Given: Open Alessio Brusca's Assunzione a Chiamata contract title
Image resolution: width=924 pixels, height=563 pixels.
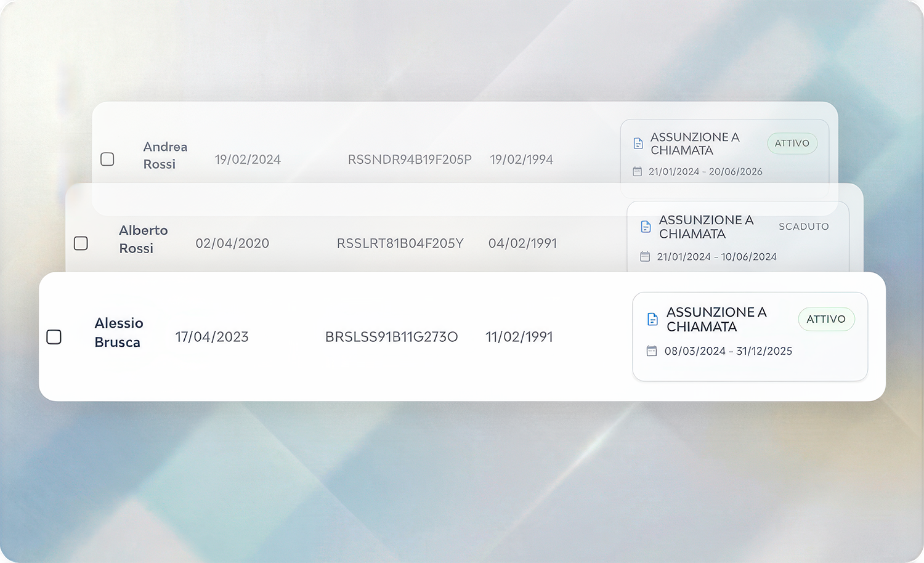Looking at the screenshot, I should (716, 319).
